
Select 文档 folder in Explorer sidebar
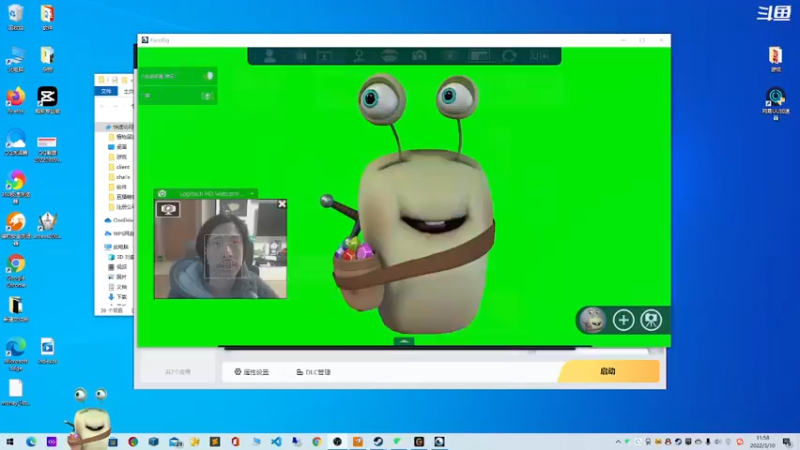[x=118, y=287]
